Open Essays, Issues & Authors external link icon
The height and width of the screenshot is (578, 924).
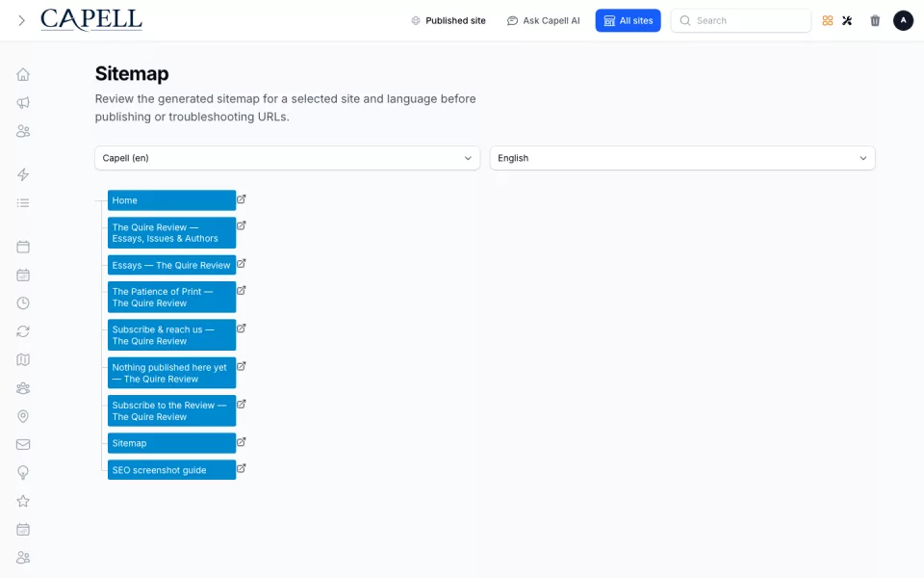241,225
